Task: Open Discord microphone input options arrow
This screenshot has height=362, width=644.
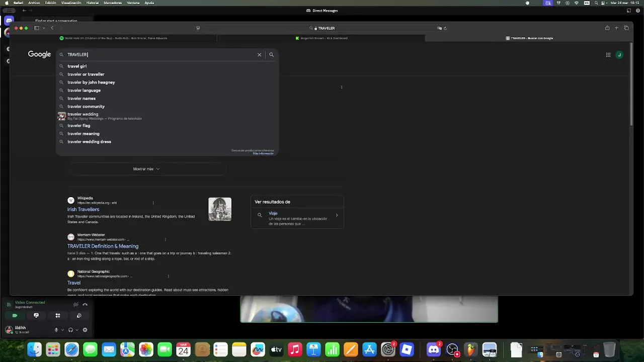Action: pos(62,330)
